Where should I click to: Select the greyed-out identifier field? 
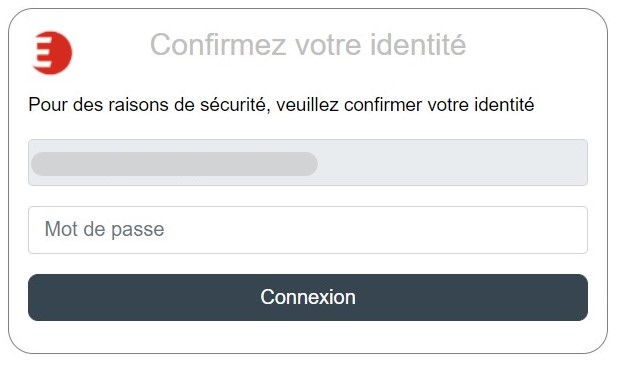pos(308,163)
